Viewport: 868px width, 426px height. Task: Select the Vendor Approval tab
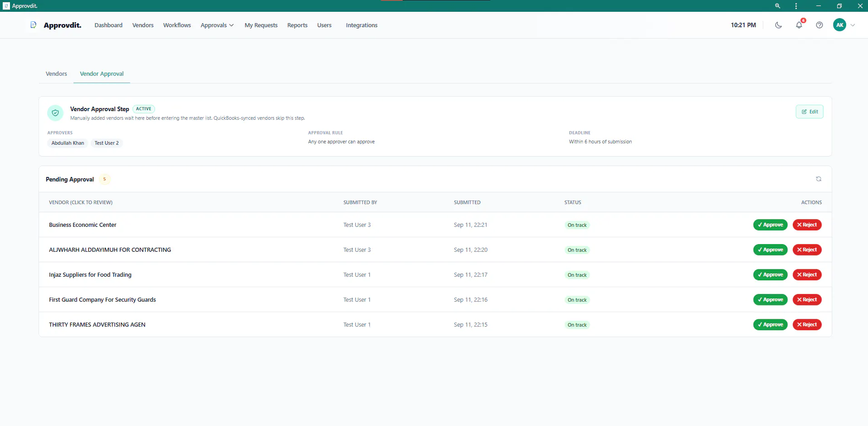(x=102, y=73)
